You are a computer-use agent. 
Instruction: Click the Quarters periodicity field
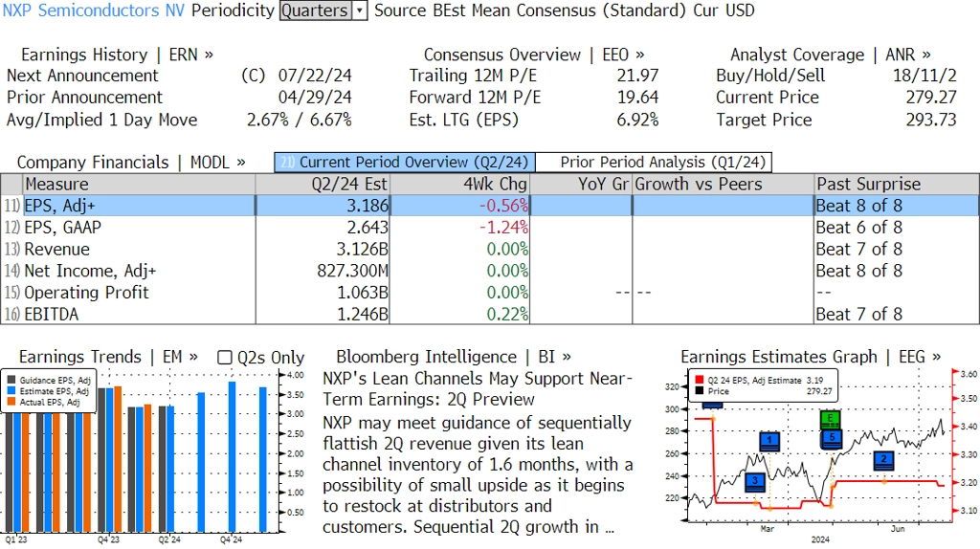tap(315, 11)
